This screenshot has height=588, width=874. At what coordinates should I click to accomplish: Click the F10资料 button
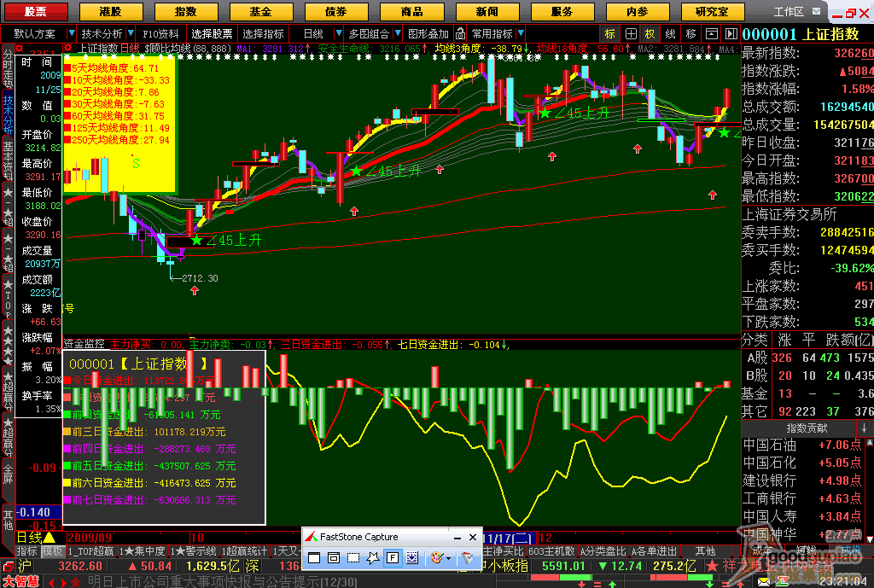click(x=160, y=34)
